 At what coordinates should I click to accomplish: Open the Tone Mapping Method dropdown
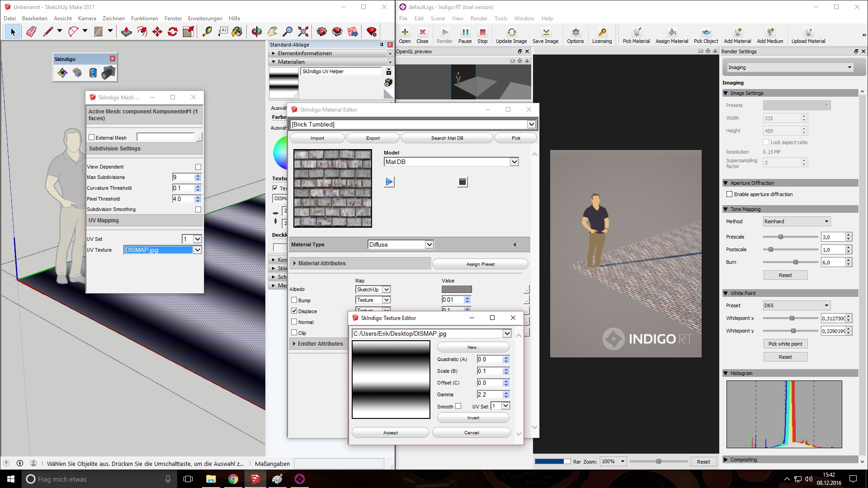797,221
